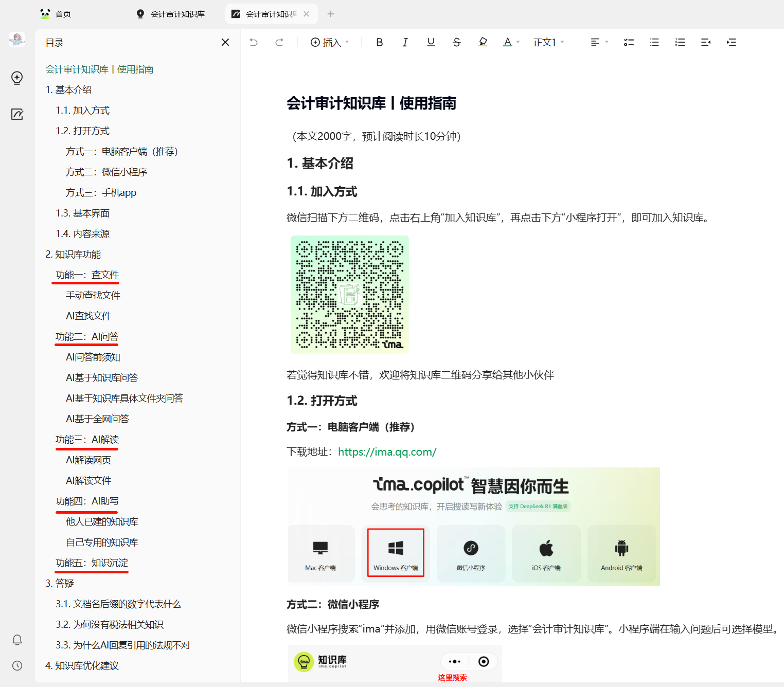784x687 pixels.
Task: Switch to the first 会计审计知识库 tab
Action: tap(170, 14)
